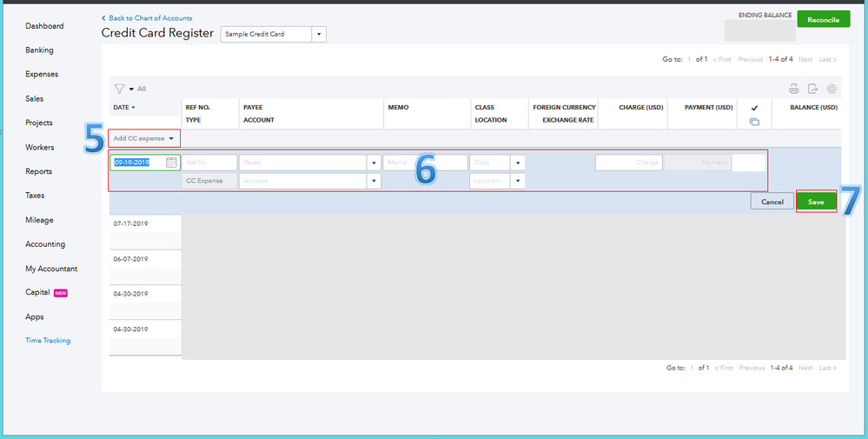Click the green Reconcile button
The width and height of the screenshot is (868, 439).
point(823,19)
